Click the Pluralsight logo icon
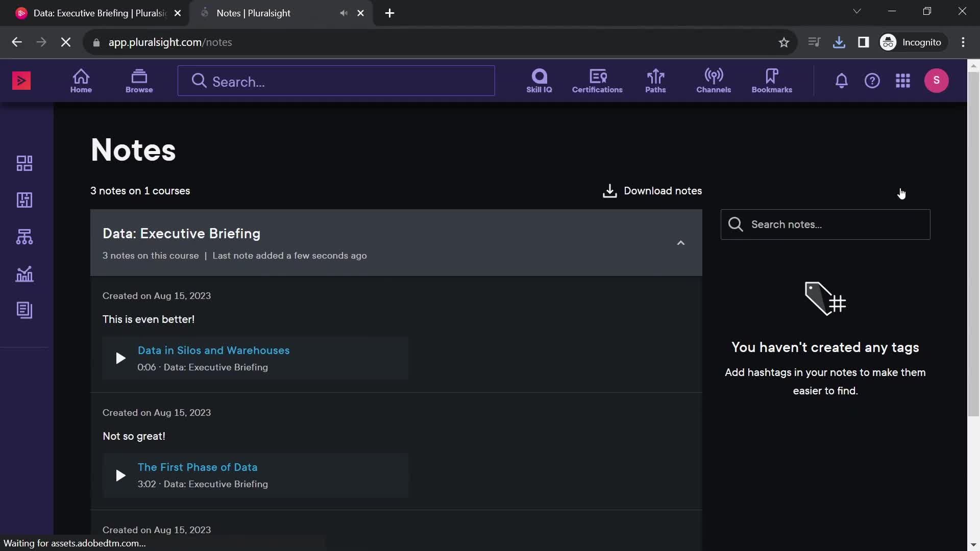This screenshot has width=980, height=551. [x=21, y=81]
